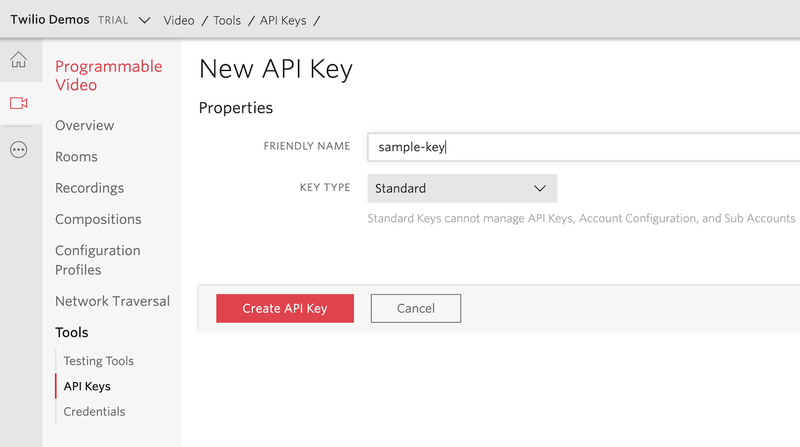Open Compositions in the sidebar
Image resolution: width=800 pixels, height=447 pixels.
[98, 219]
